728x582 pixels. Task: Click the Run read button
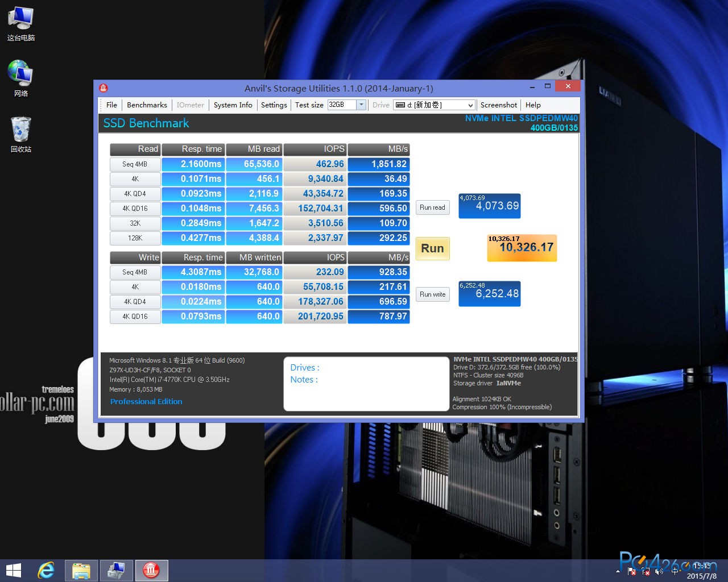[432, 207]
